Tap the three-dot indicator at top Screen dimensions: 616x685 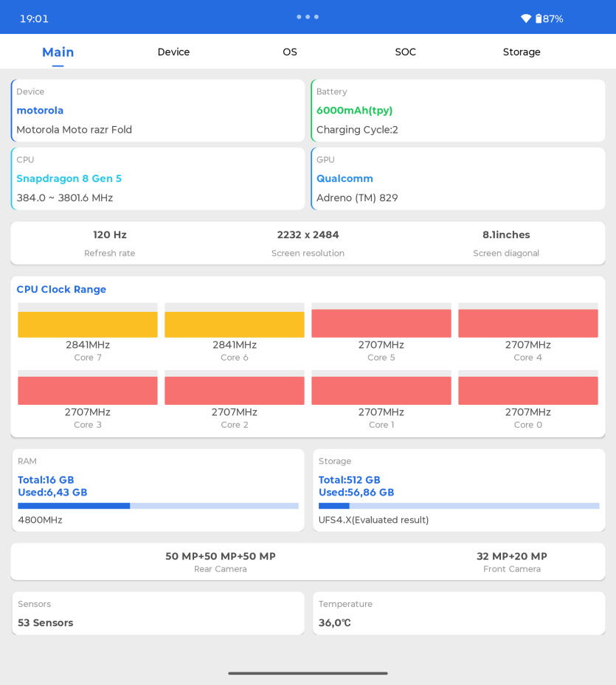(x=308, y=17)
